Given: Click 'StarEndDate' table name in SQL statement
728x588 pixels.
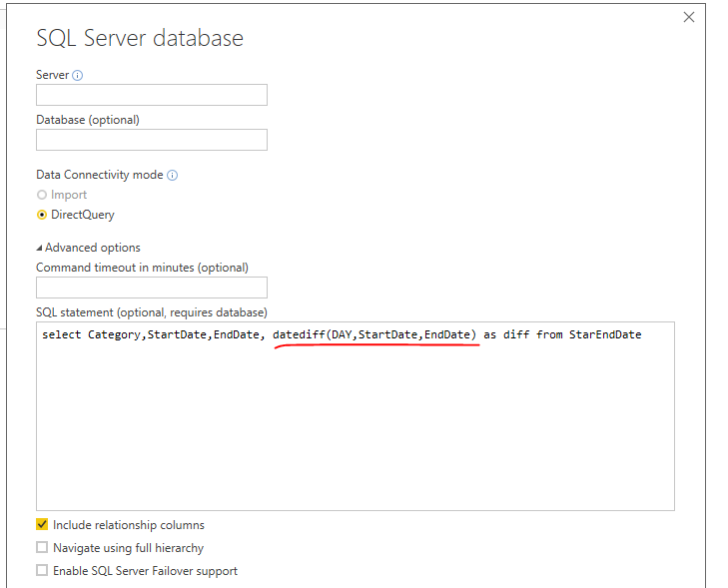Looking at the screenshot, I should (x=605, y=334).
